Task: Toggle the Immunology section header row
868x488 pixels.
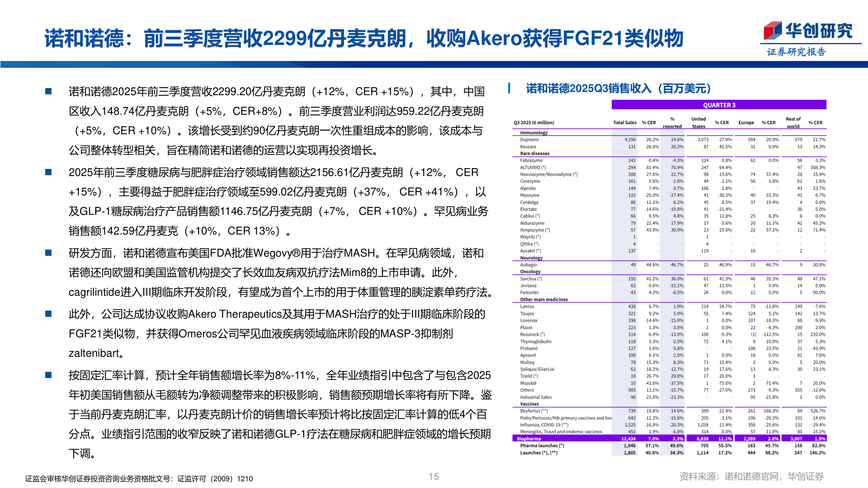Action: pos(533,133)
